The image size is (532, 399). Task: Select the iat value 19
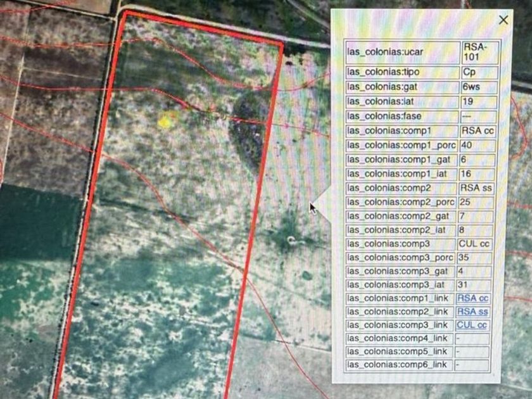[x=467, y=101]
